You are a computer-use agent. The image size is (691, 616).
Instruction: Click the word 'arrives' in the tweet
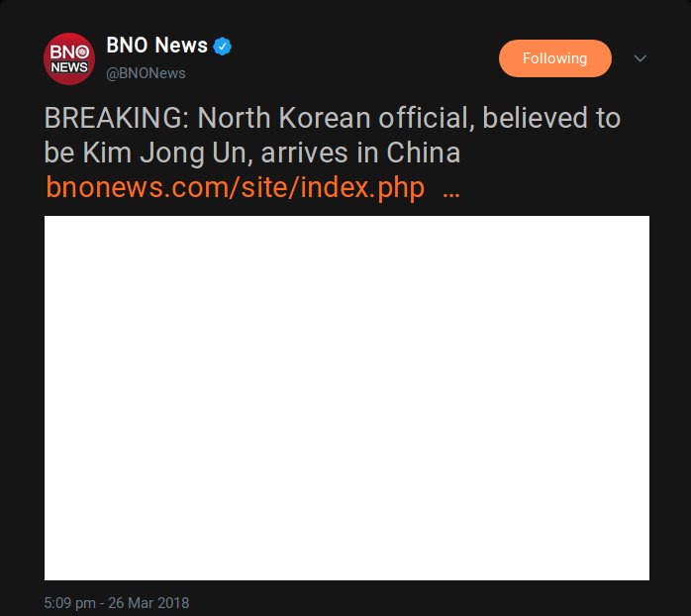pos(304,154)
